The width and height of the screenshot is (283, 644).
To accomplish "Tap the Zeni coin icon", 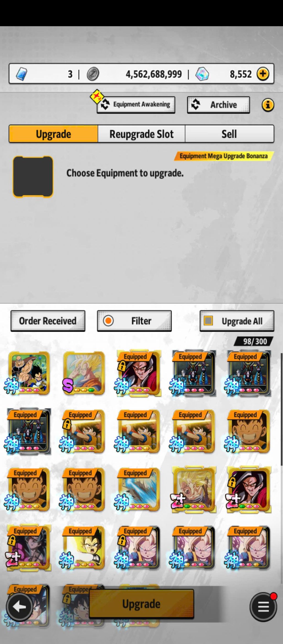I will coord(93,74).
